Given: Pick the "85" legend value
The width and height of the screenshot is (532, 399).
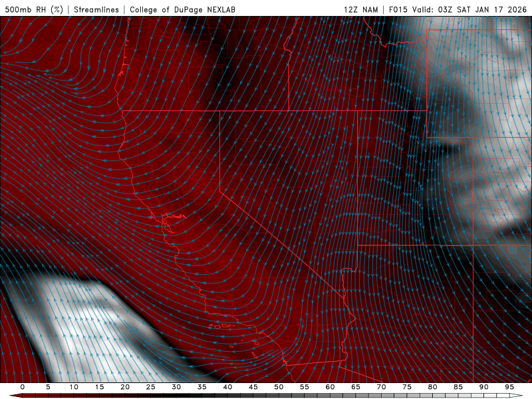Looking at the screenshot, I should (458, 387).
